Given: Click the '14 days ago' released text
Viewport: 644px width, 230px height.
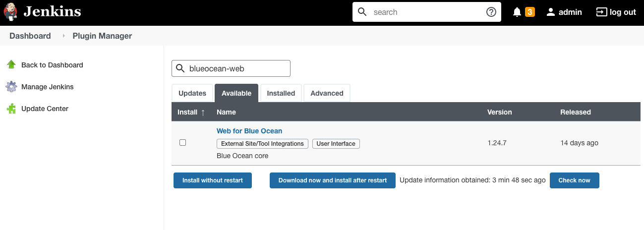Looking at the screenshot, I should [x=579, y=143].
